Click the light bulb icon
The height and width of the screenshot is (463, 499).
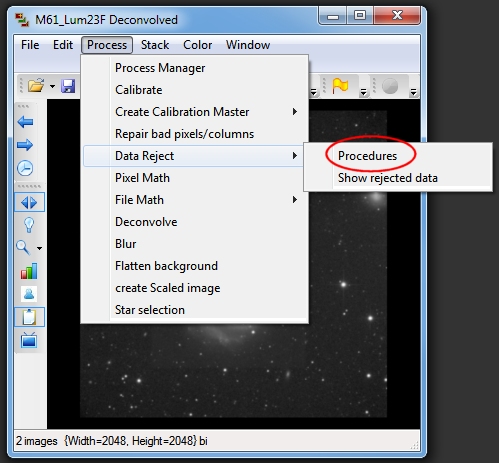(29, 225)
